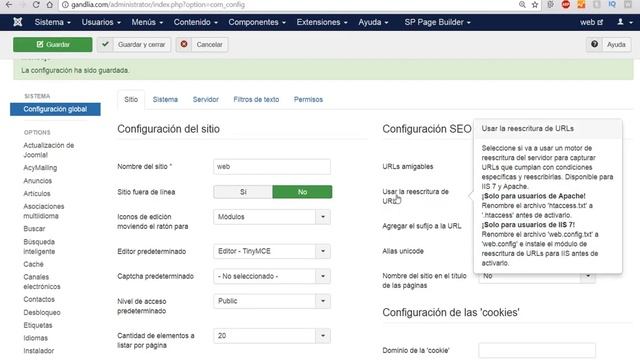Image resolution: width=640 pixels, height=360 pixels.
Task: Click Alias unicode label
Action: (403, 251)
